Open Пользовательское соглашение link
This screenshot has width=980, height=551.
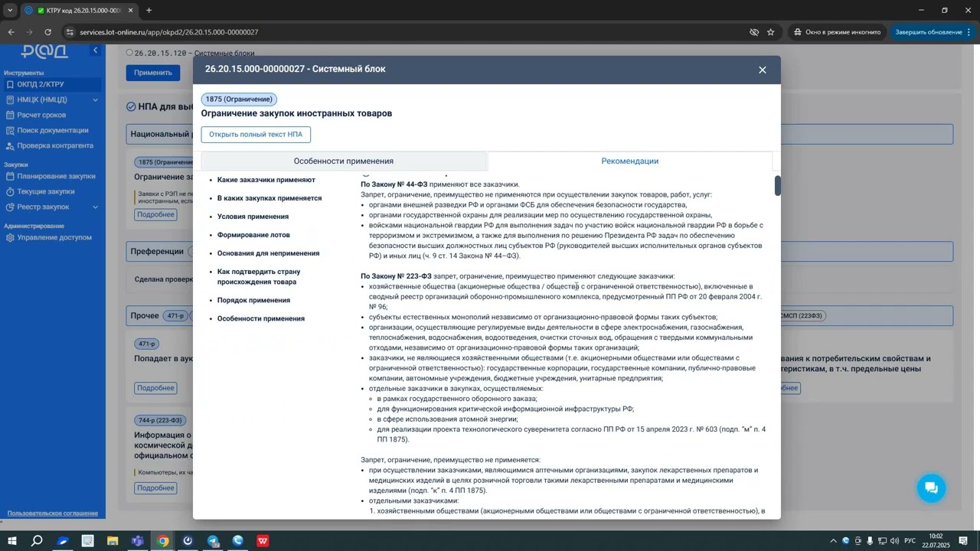[x=53, y=514]
